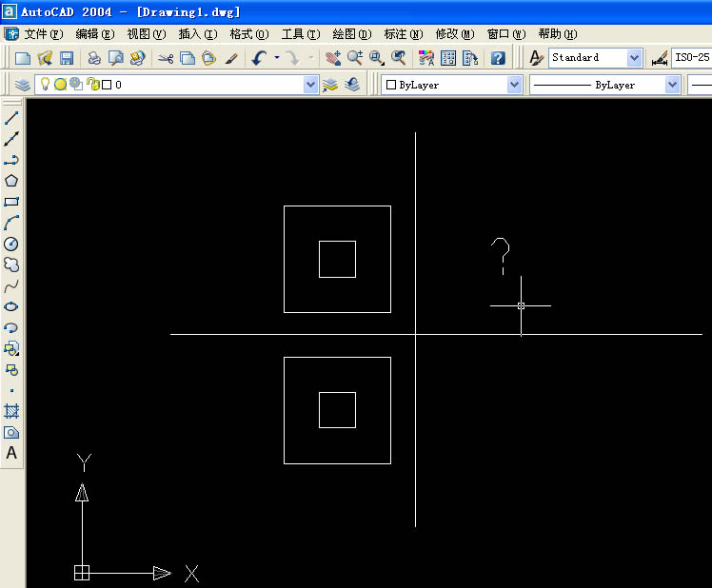Save the drawing with the floppy icon
The width and height of the screenshot is (712, 588).
click(x=67, y=58)
